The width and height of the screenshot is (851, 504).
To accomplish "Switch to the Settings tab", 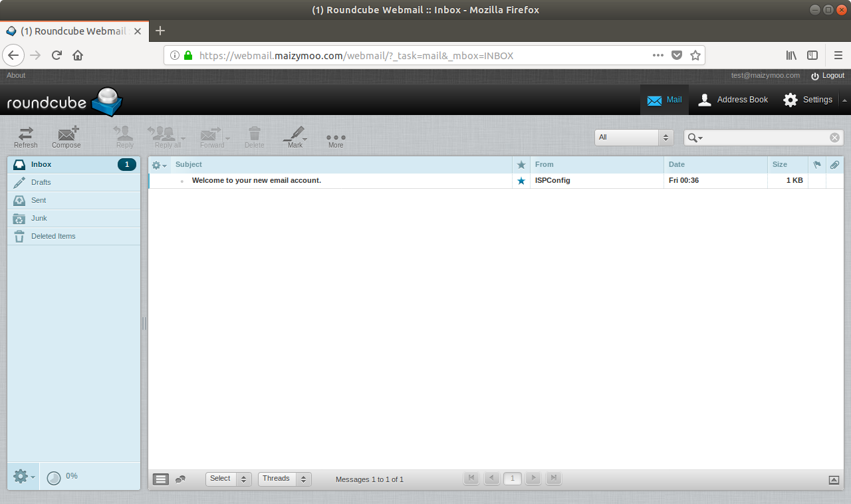I will (x=808, y=100).
